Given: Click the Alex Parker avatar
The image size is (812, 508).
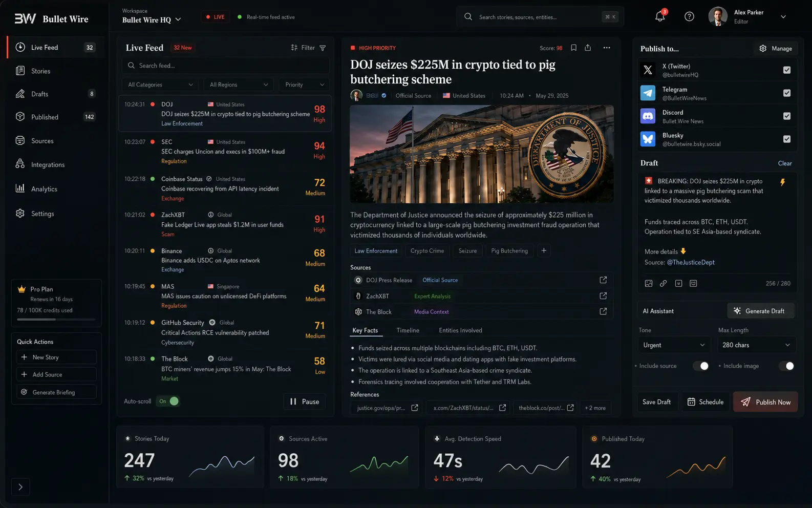Looking at the screenshot, I should tap(718, 17).
